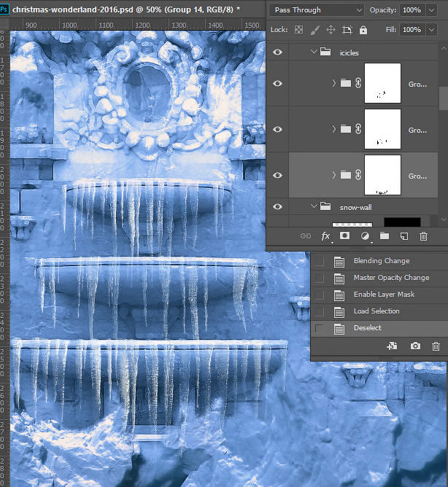448x487 pixels.
Task: Create a new adjustment layer from Layers footer
Action: point(364,236)
